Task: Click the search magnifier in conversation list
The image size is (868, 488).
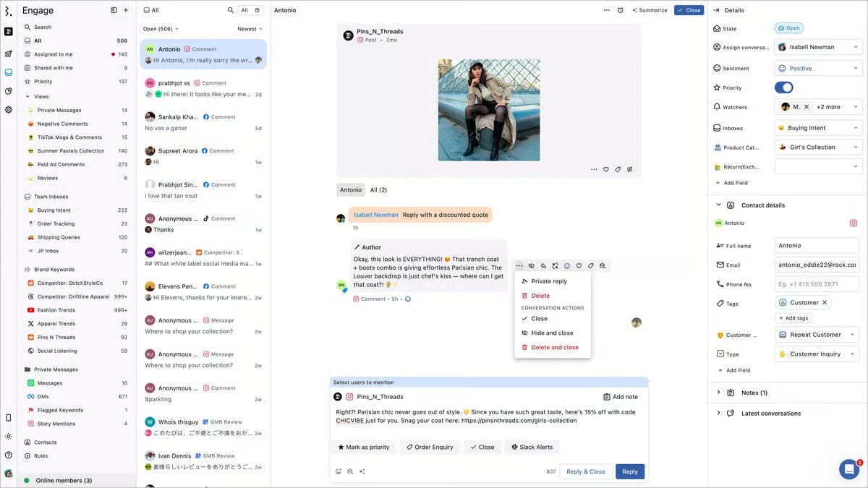Action: [x=231, y=10]
